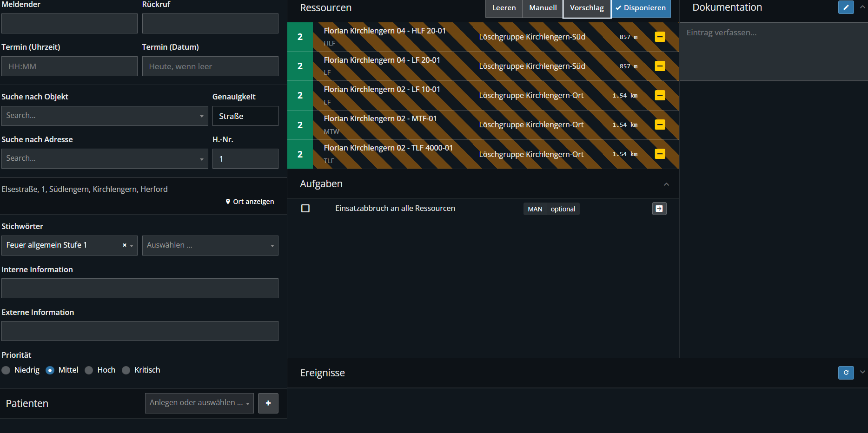Set priority to Kritisch
The width and height of the screenshot is (868, 433).
pyautogui.click(x=126, y=370)
